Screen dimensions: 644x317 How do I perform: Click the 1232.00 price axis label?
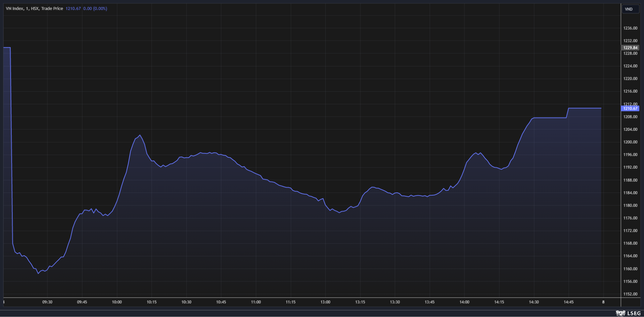pyautogui.click(x=630, y=41)
